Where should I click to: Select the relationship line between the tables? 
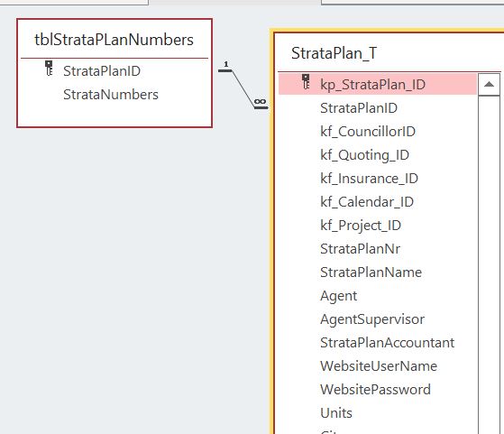[x=243, y=87]
